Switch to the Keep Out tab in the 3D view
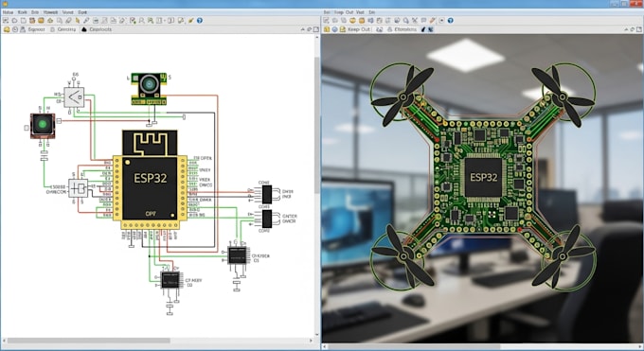644x351 pixels. click(x=359, y=29)
